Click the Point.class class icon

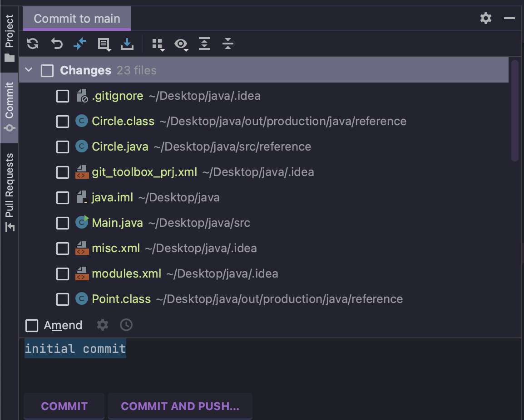tap(82, 298)
